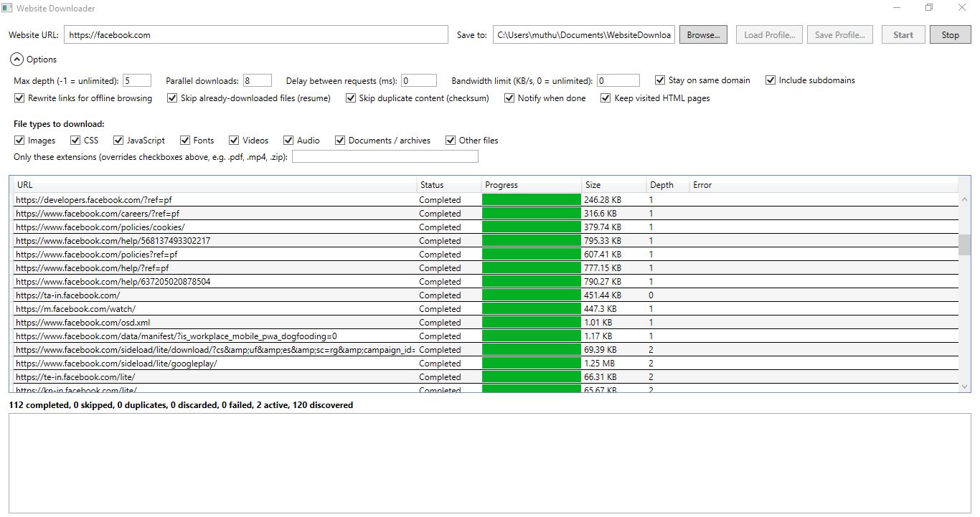Sort by the Progress column header
This screenshot has width=980, height=517.
(x=532, y=185)
